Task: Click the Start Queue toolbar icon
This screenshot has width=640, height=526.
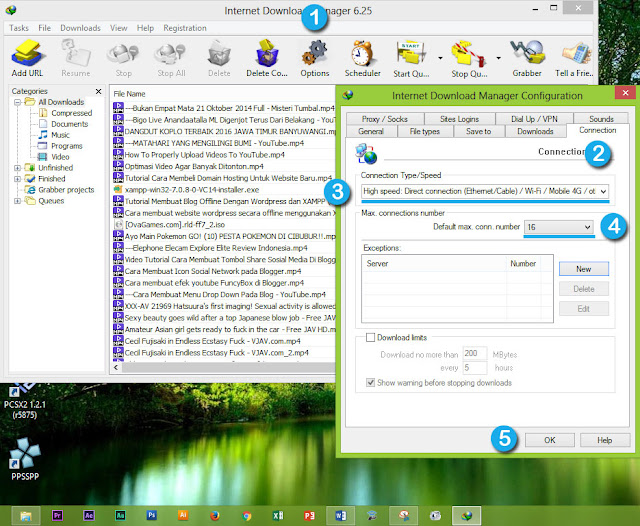Action: pos(411,58)
